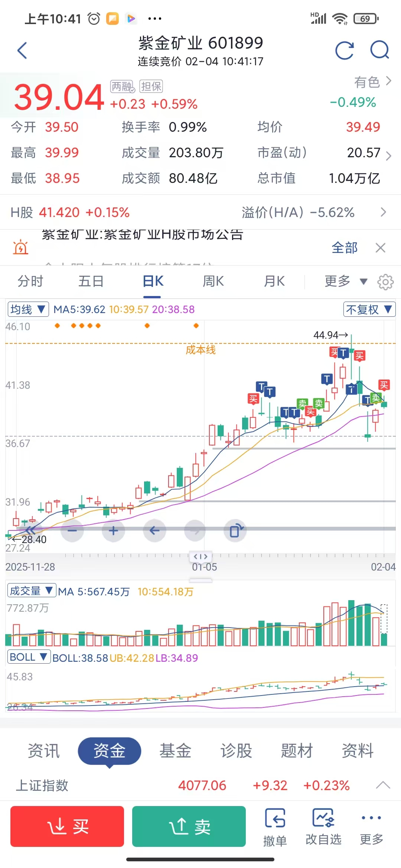This screenshot has height=868, width=401.
Task: Expand the 有色 sector chevron
Action: (389, 81)
